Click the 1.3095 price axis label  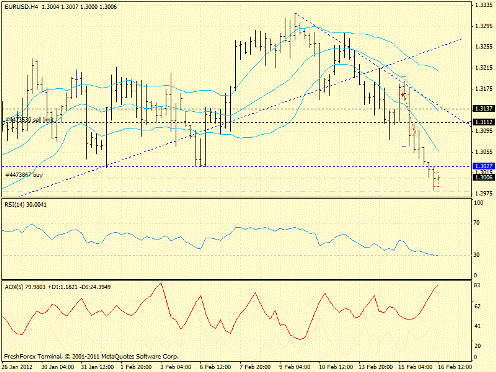pos(484,131)
